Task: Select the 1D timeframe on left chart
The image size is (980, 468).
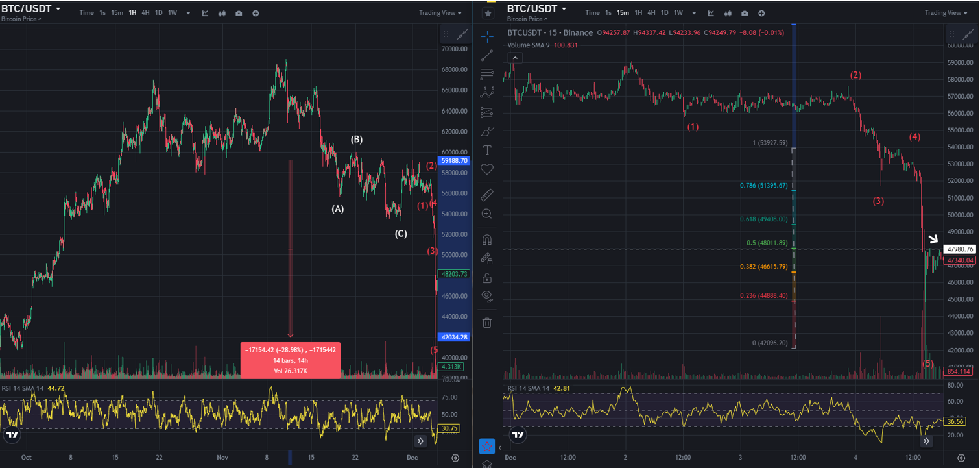Action: click(159, 13)
